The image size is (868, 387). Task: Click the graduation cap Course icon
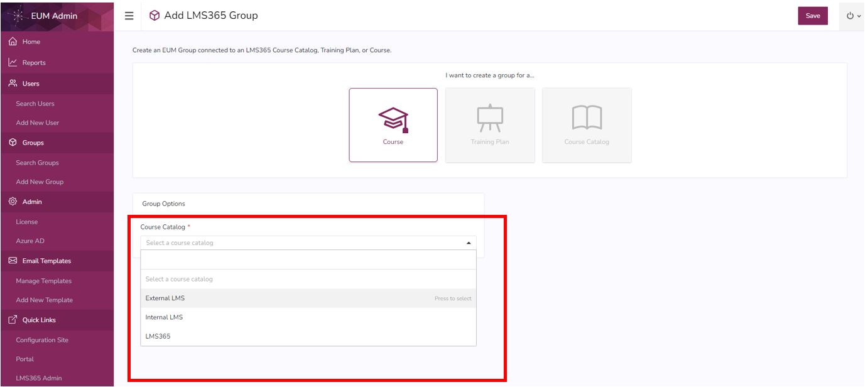(393, 119)
